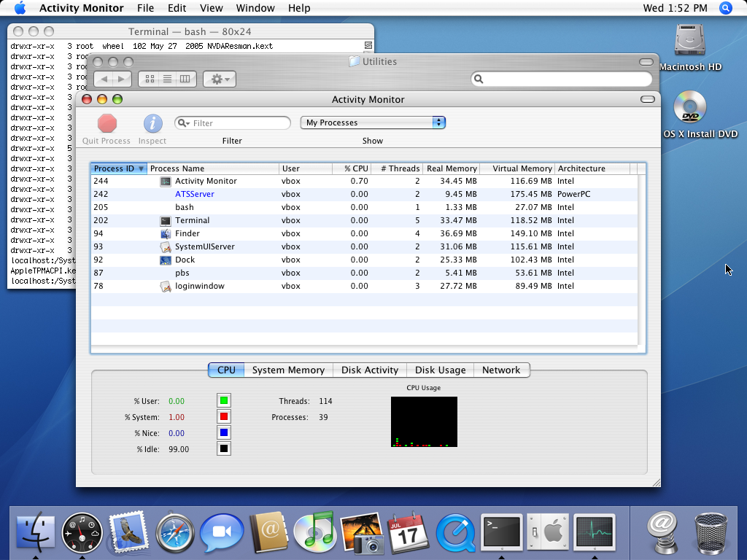Sort by the # Threads column
This screenshot has height=560, width=747.
pyautogui.click(x=396, y=168)
